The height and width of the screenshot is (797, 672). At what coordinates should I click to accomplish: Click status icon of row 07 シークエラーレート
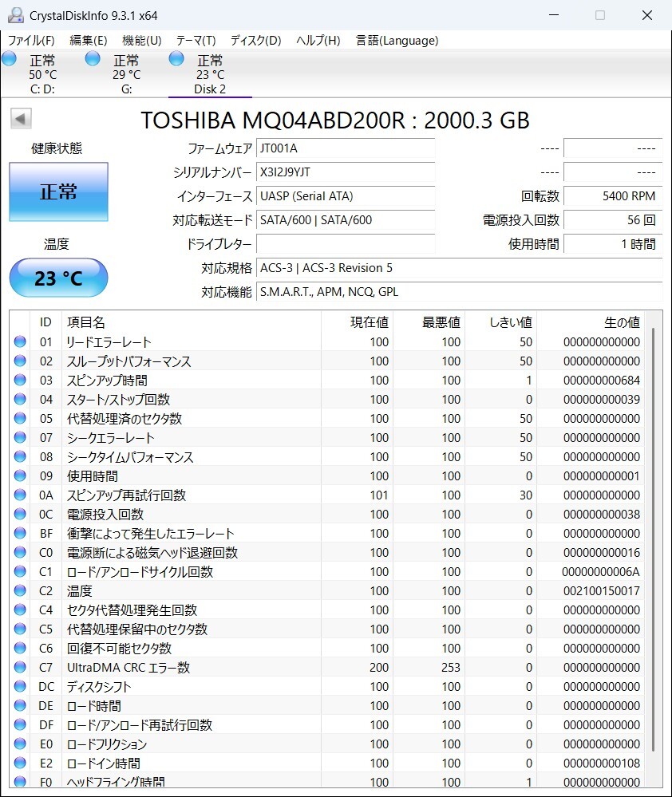coord(20,437)
